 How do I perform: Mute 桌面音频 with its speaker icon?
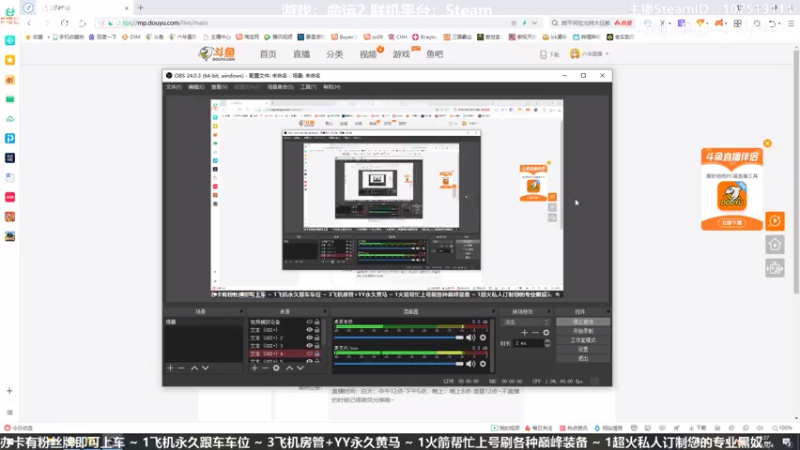coord(470,338)
